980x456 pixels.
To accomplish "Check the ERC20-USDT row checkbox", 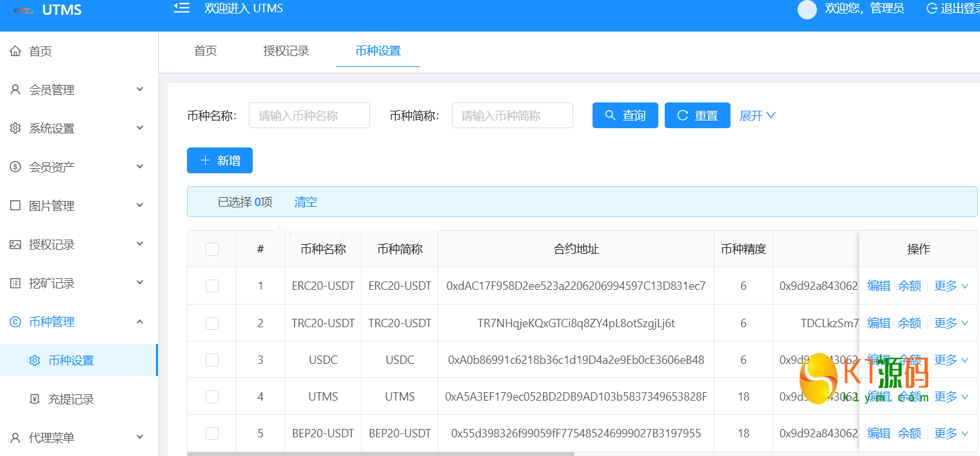I will tap(212, 286).
